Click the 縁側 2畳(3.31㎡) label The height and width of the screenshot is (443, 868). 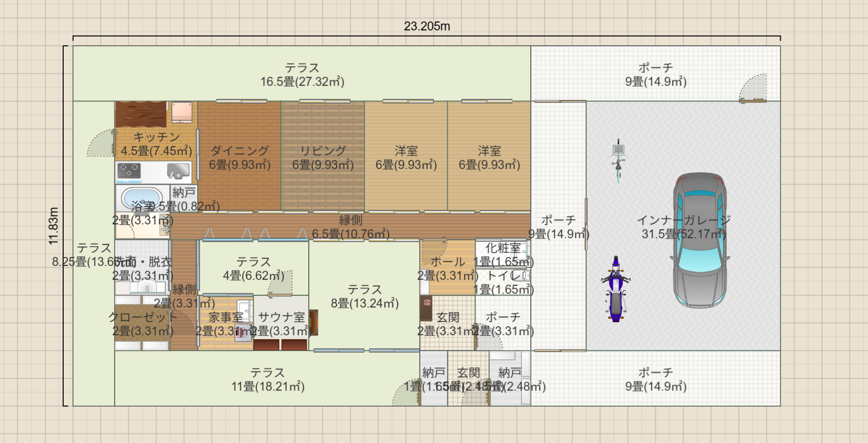click(184, 296)
